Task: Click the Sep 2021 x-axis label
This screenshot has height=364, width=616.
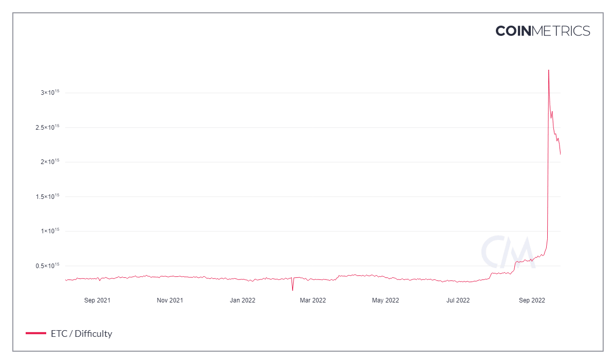Action: [97, 300]
